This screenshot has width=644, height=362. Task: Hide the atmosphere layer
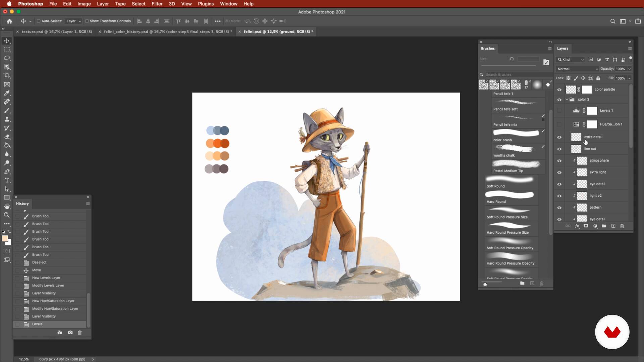pos(559,161)
